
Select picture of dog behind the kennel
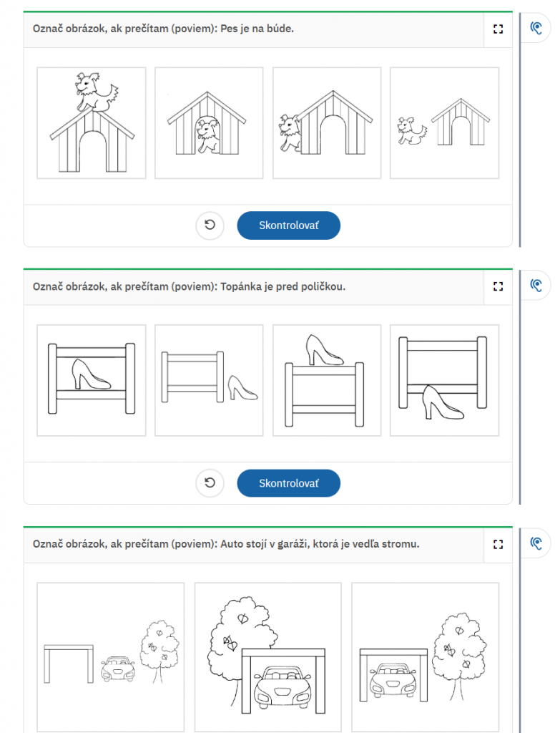pyautogui.click(x=327, y=123)
